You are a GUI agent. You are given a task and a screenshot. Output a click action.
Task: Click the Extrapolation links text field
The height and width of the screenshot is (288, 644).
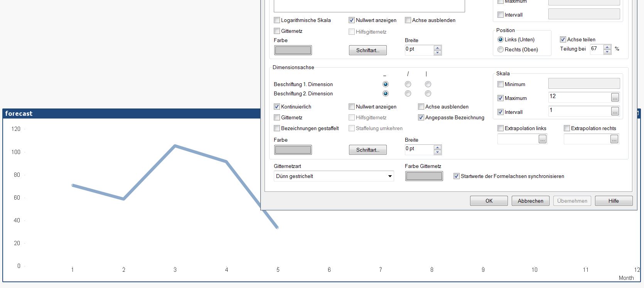pyautogui.click(x=518, y=139)
